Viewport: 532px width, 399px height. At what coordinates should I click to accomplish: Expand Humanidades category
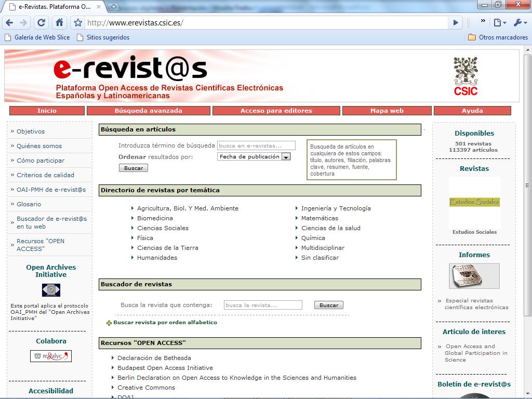[157, 258]
